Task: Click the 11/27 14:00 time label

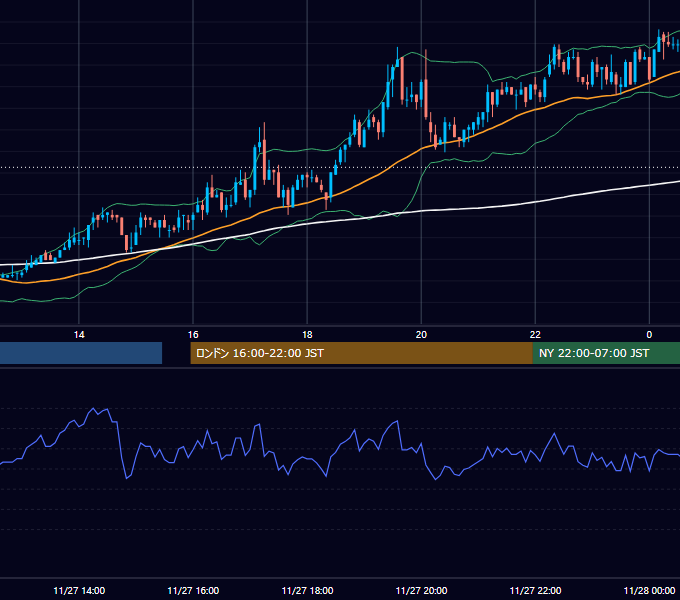Action: pyautogui.click(x=79, y=590)
